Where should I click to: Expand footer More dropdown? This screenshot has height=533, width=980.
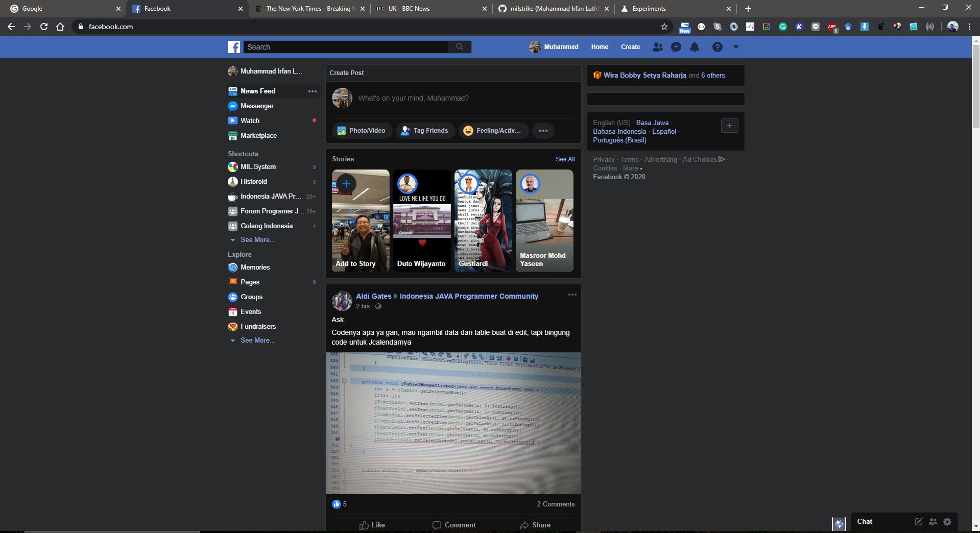[x=632, y=168]
